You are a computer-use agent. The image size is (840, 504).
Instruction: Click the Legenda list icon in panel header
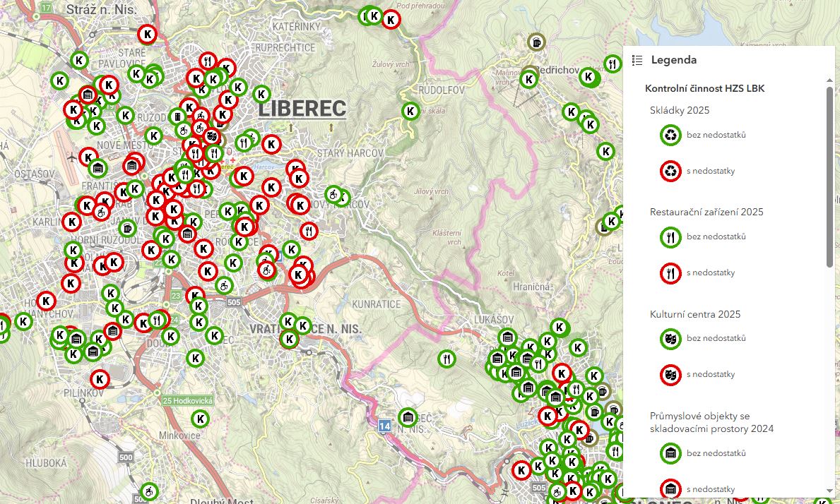[637, 61]
